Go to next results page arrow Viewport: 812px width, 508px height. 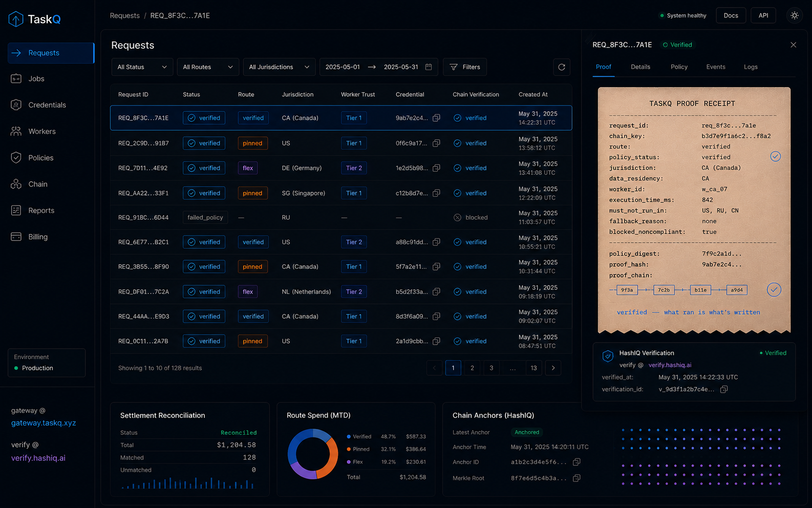point(553,368)
